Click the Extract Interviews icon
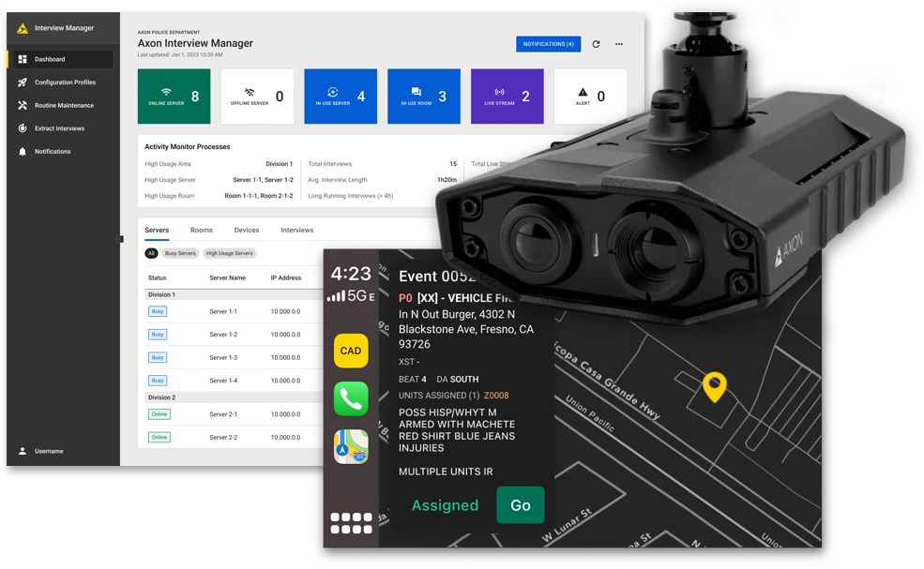The height and width of the screenshot is (569, 924). click(23, 128)
